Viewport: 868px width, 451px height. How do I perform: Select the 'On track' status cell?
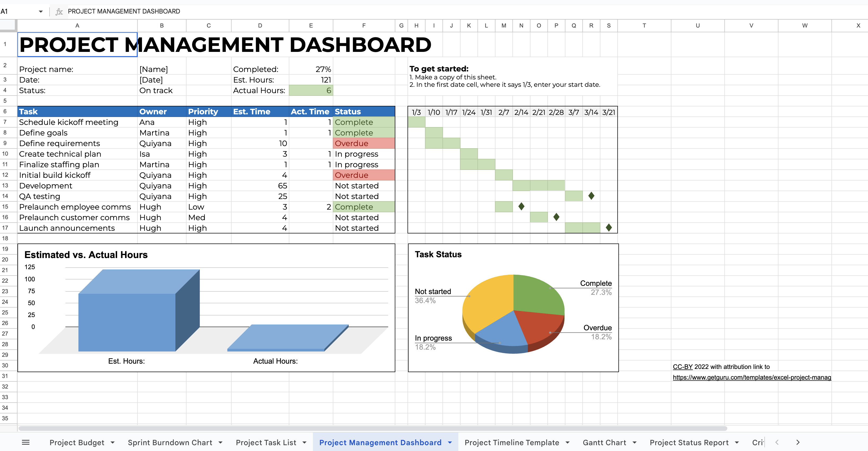[162, 90]
